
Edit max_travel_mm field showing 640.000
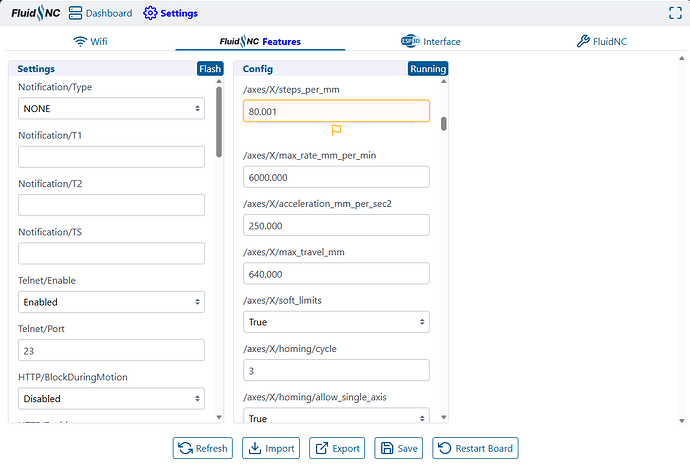coord(336,274)
